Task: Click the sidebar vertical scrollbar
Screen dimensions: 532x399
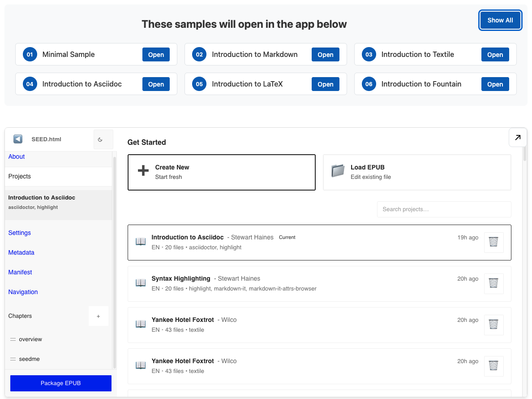Action: pos(115,263)
